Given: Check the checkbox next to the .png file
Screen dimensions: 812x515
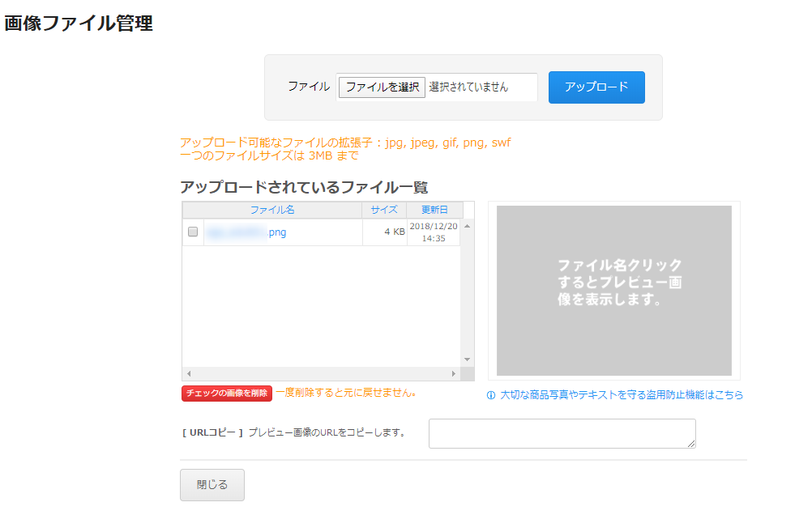Looking at the screenshot, I should click(192, 231).
